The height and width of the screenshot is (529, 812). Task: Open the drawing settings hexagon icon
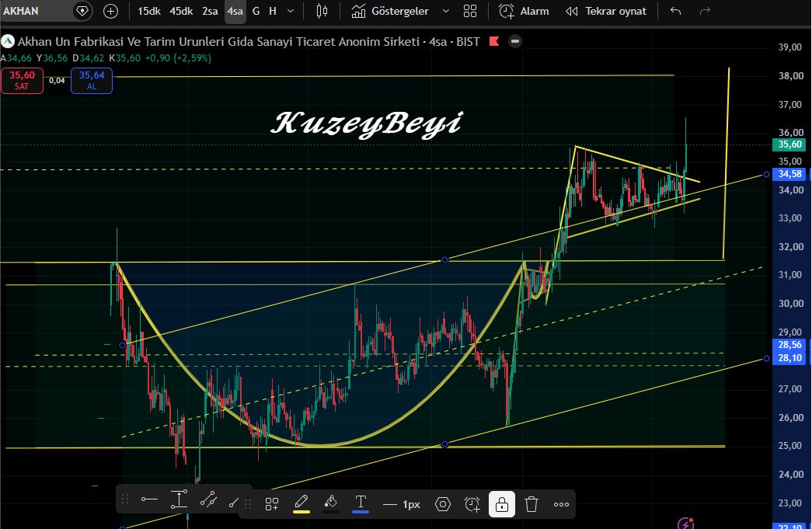[x=443, y=504]
